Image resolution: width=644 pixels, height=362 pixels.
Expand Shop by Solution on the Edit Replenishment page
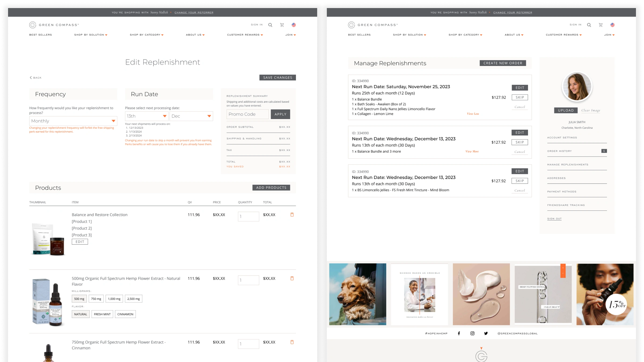coord(91,35)
